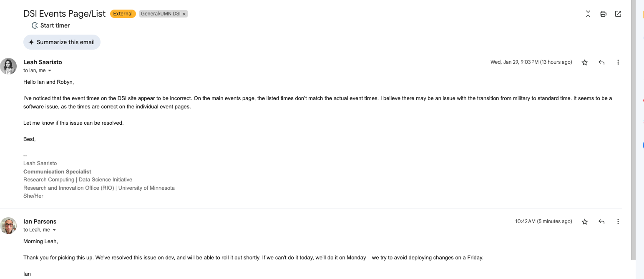Click Leah Saaristo's profile picture
This screenshot has height=279, width=644.
coord(8,66)
